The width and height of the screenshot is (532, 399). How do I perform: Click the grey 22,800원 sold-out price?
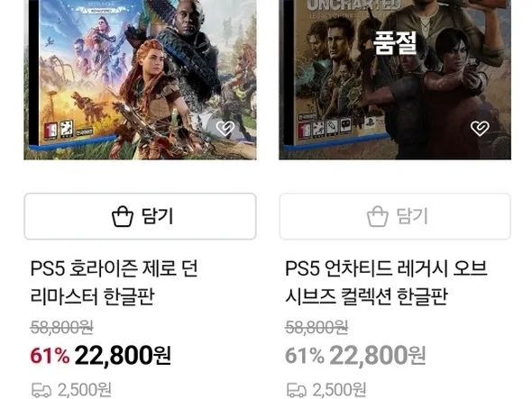377,355
